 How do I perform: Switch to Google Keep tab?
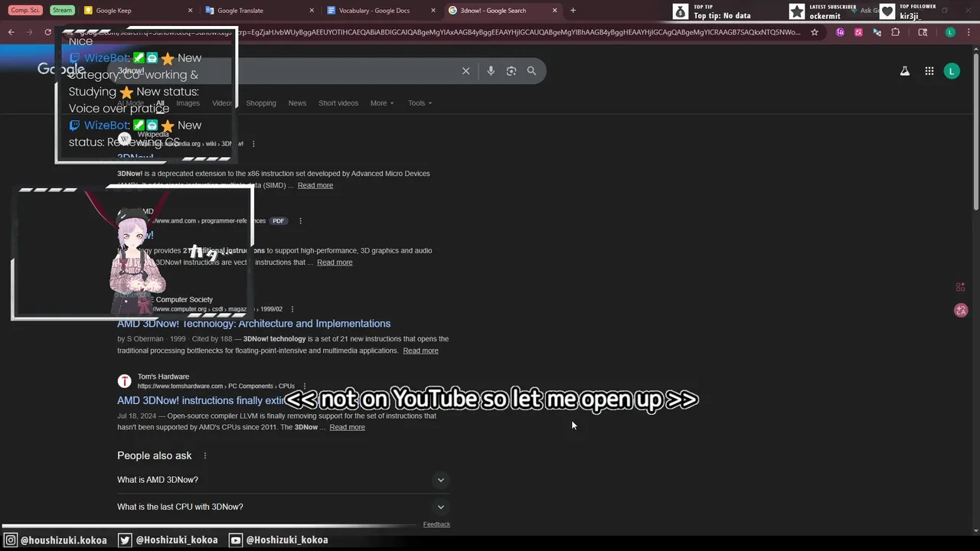tap(138, 10)
